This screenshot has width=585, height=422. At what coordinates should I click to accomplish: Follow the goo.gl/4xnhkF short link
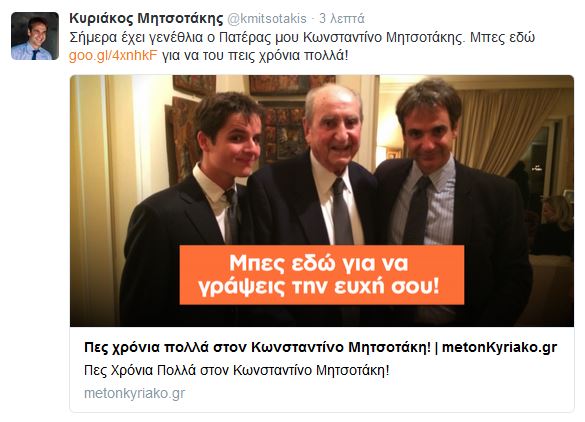click(x=113, y=55)
